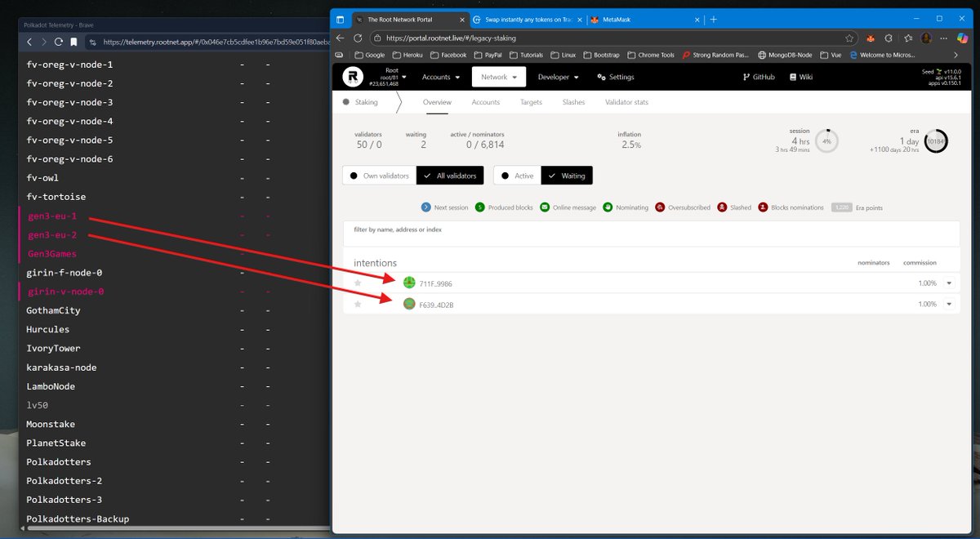Click the Next session legend icon
Screen dimensions: 980x539
click(425, 207)
